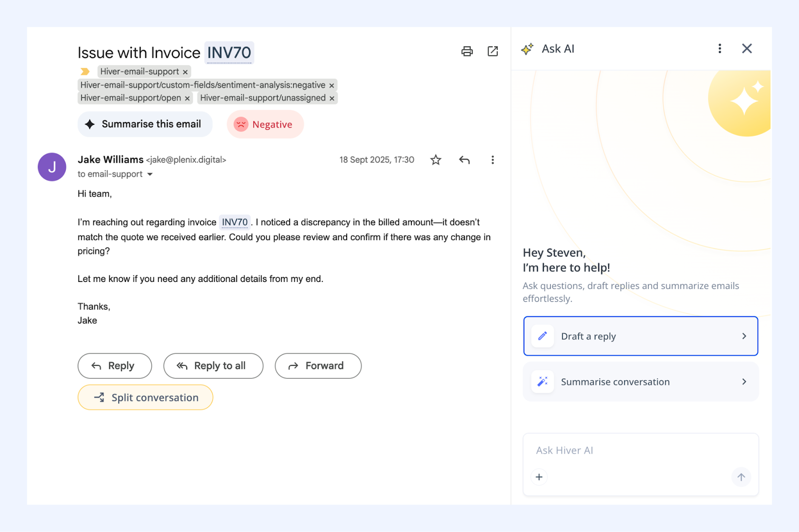Click the timestamp 18 Sept 2025, 17:30
This screenshot has height=532, width=799.
tap(377, 160)
